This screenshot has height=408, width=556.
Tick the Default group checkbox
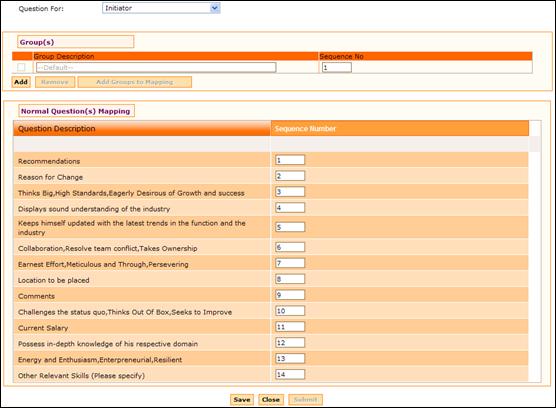coord(21,67)
